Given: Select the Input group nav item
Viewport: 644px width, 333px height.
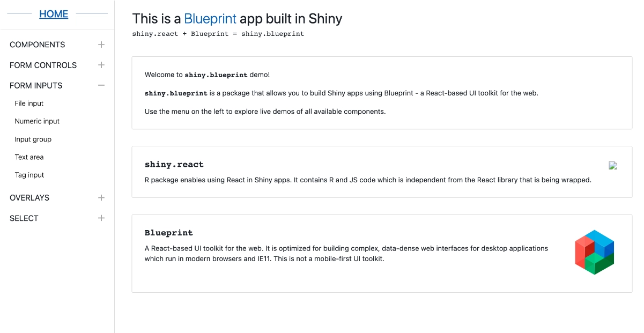Looking at the screenshot, I should pyautogui.click(x=33, y=139).
